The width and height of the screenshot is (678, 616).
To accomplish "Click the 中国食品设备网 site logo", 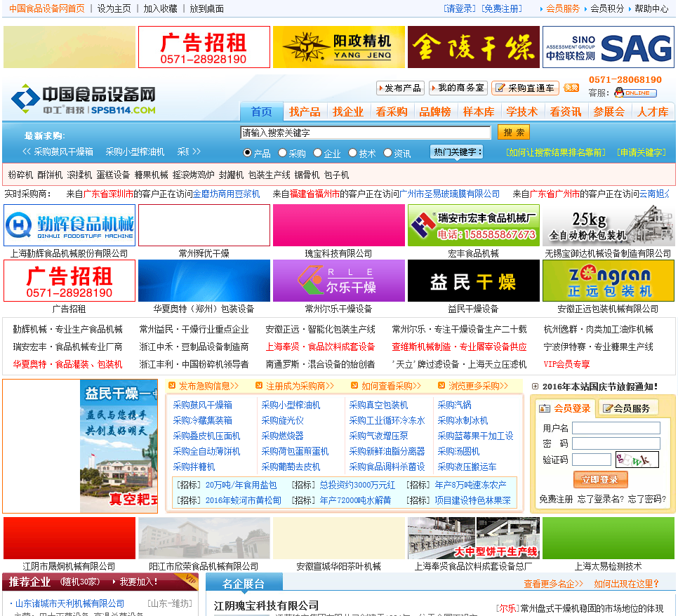I will coord(84,100).
